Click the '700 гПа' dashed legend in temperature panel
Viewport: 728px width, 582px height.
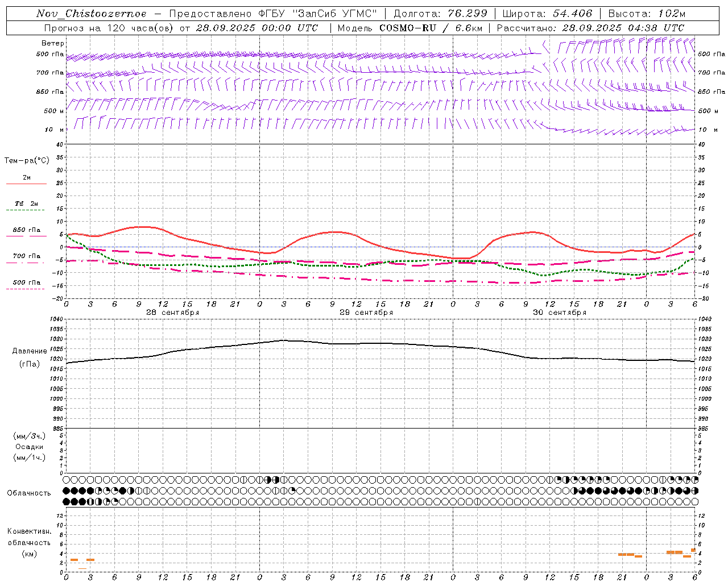pos(26,259)
